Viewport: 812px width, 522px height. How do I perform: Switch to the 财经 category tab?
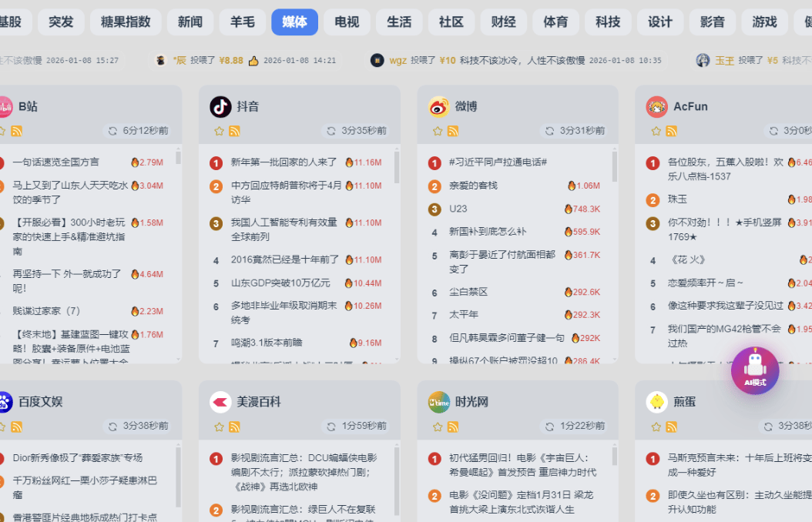pos(503,22)
